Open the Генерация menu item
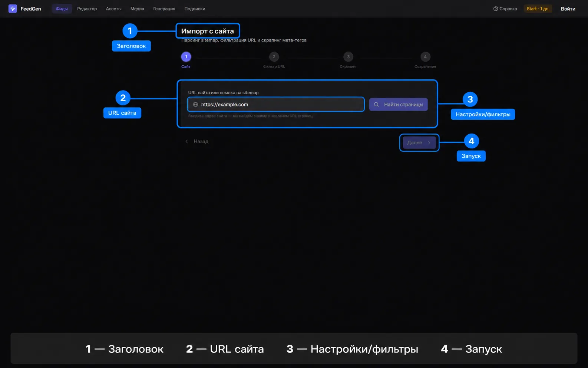The width and height of the screenshot is (588, 368). [x=164, y=9]
